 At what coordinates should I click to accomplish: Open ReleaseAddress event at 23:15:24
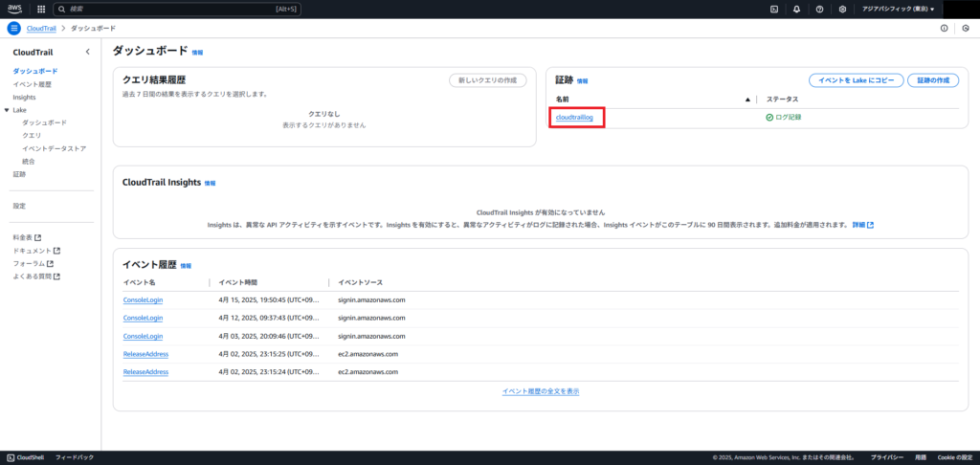point(145,372)
